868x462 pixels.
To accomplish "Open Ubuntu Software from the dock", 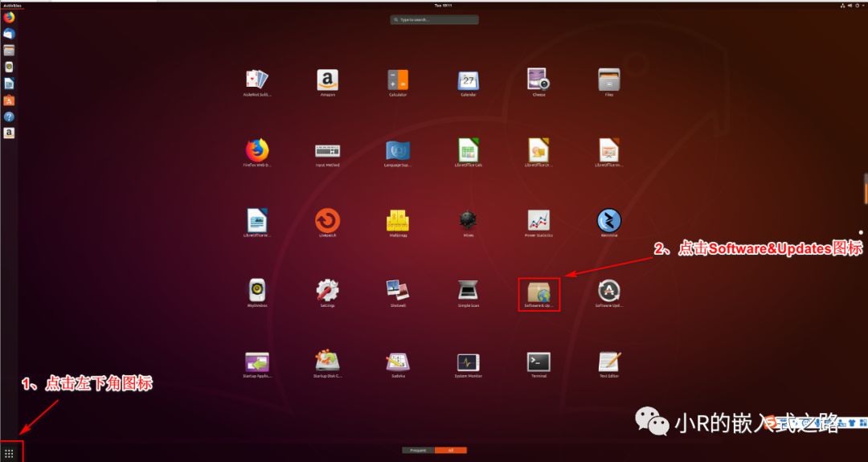I will pyautogui.click(x=9, y=100).
